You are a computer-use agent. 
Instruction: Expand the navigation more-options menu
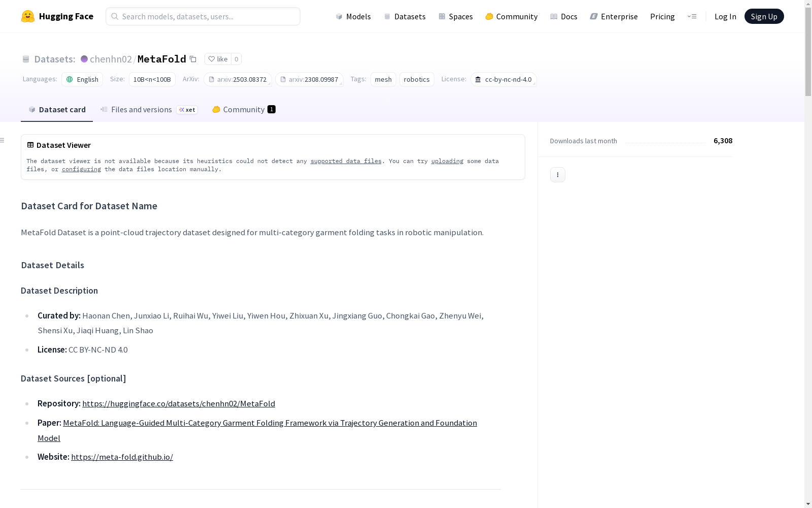pyautogui.click(x=692, y=16)
